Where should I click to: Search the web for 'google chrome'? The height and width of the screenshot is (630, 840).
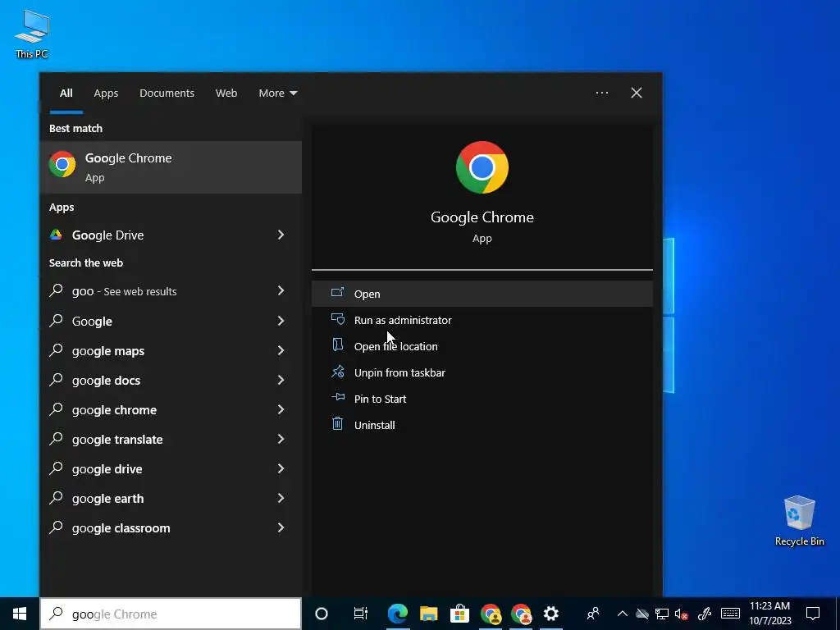[171, 410]
